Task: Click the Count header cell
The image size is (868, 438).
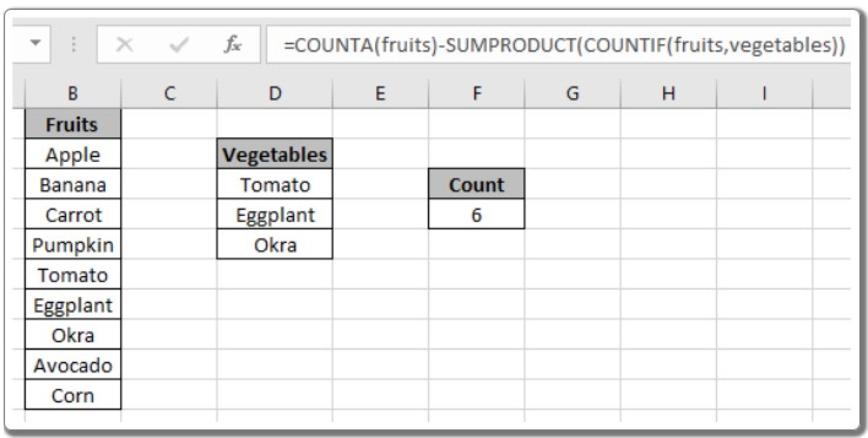Action: (x=476, y=184)
